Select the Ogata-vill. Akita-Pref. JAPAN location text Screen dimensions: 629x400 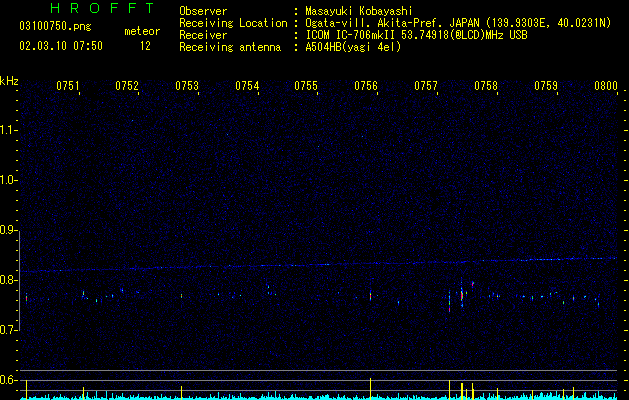coord(458,23)
